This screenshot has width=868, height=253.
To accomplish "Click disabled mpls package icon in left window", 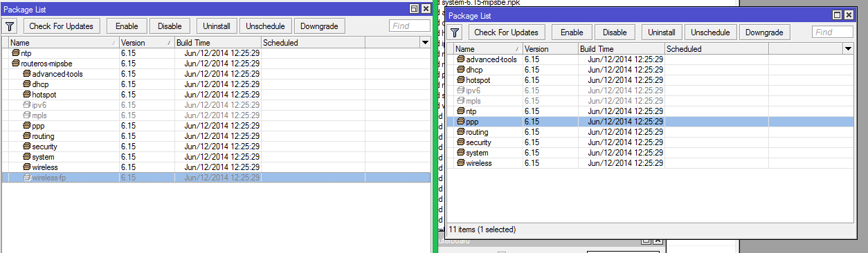I will click(27, 115).
